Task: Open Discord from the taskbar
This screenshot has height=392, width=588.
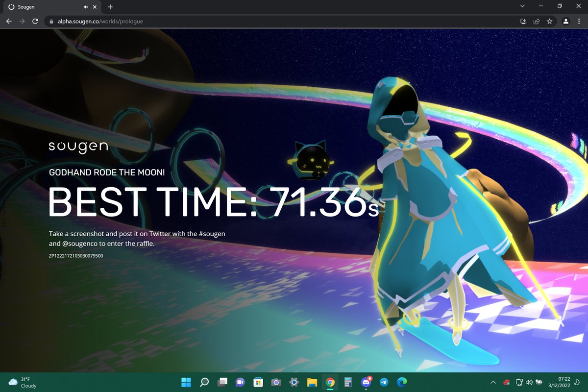Action: (366, 382)
